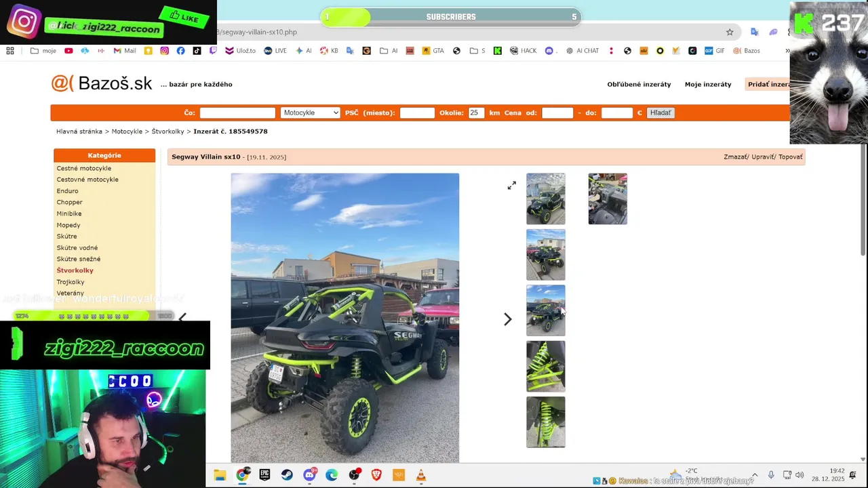Show next photo with right arrow
868x488 pixels.
[x=507, y=319]
